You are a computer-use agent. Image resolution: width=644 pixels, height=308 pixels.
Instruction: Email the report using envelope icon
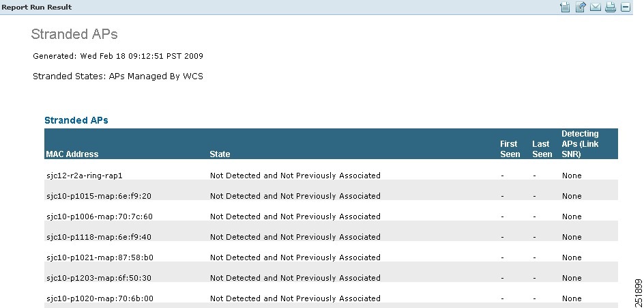(x=596, y=7)
